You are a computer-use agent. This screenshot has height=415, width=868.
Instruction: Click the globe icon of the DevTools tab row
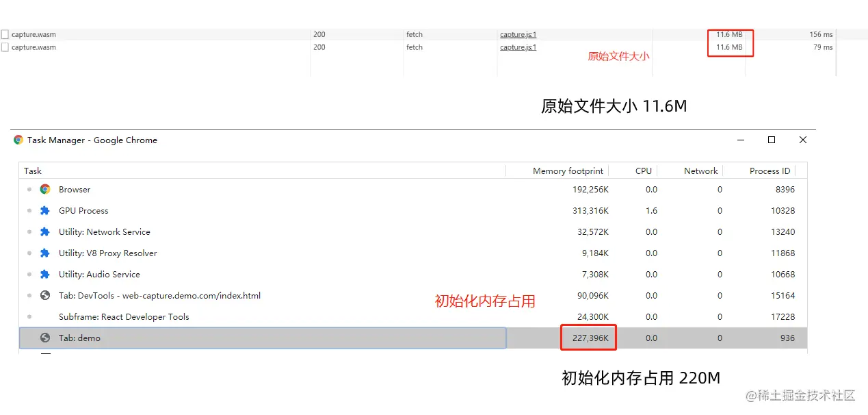pos(45,296)
